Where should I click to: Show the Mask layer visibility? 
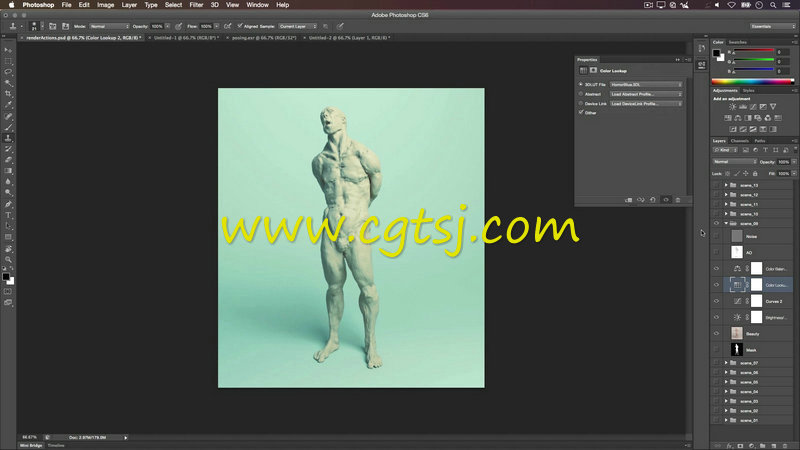716,350
